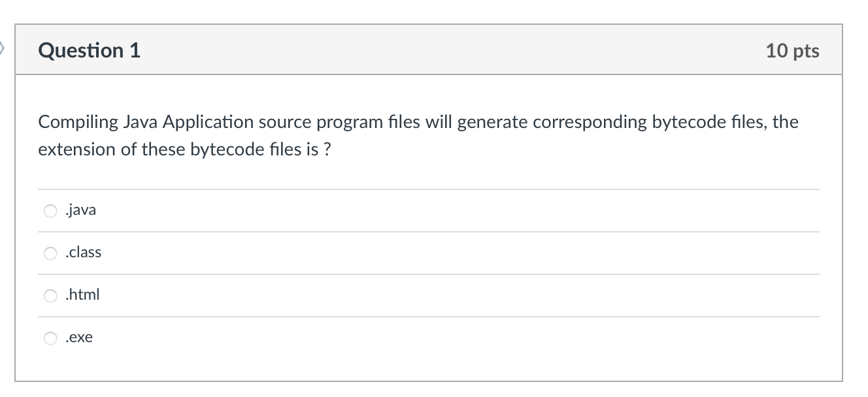Image resolution: width=868 pixels, height=397 pixels.
Task: Click the .exe answer label
Action: pyautogui.click(x=78, y=338)
